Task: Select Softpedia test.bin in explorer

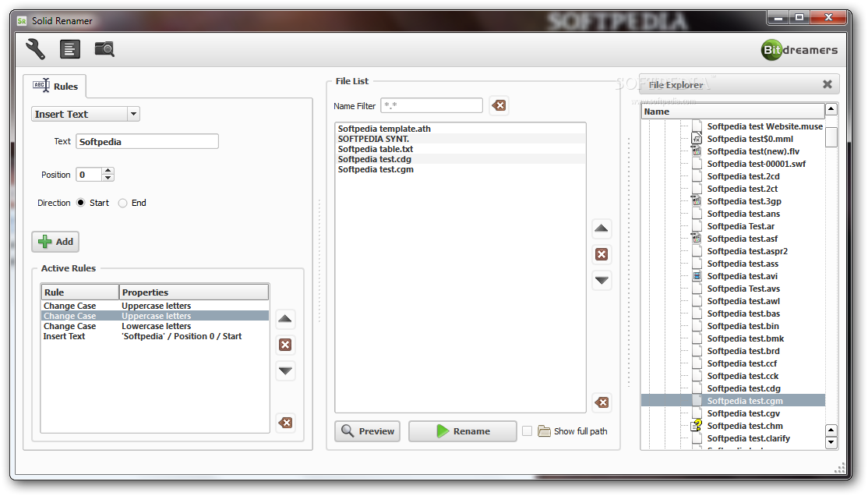Action: click(x=743, y=326)
